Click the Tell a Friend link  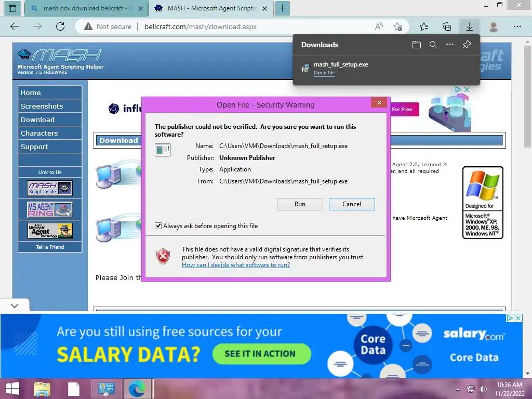coord(50,247)
